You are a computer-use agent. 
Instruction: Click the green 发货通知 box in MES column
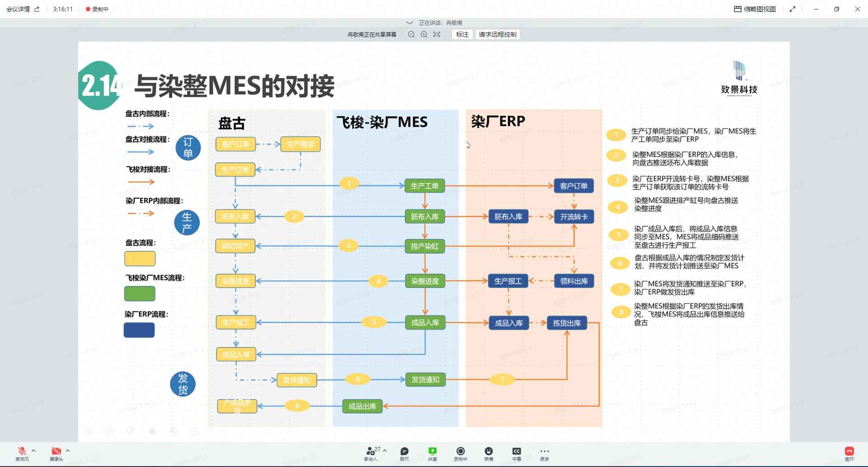425,380
